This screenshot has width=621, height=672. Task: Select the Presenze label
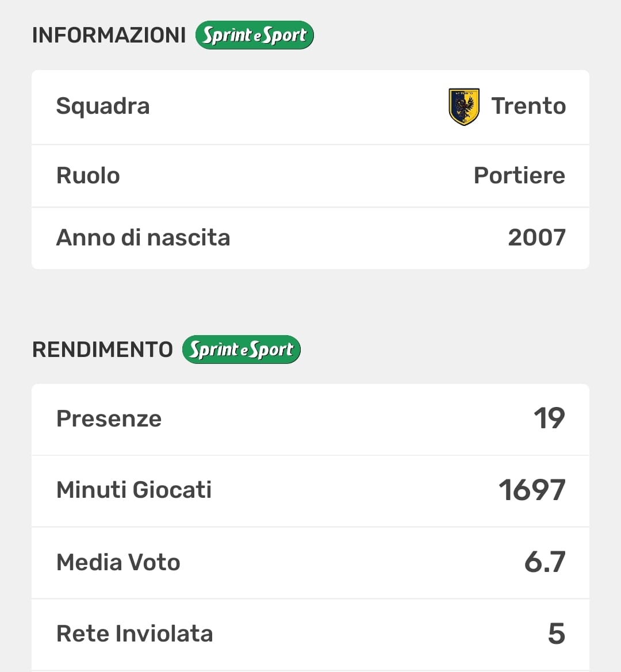point(109,418)
